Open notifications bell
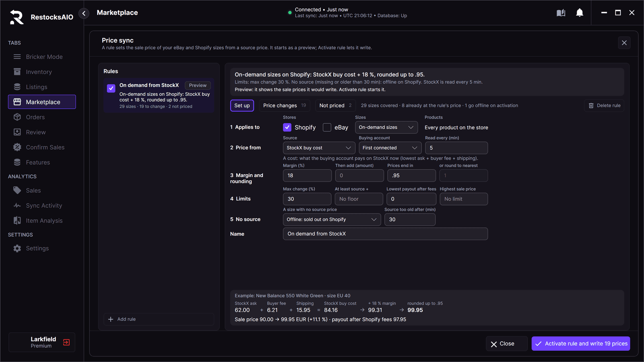644x362 pixels. coord(580,13)
